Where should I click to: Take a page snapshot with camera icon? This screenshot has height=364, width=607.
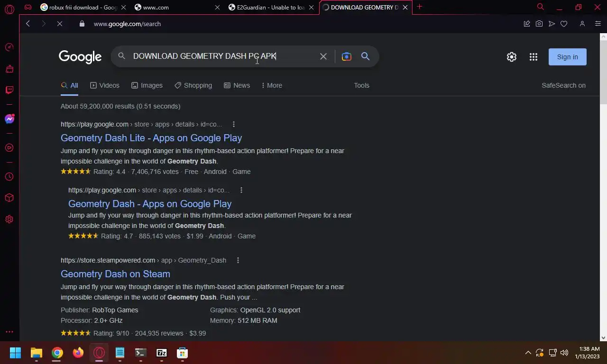click(539, 24)
